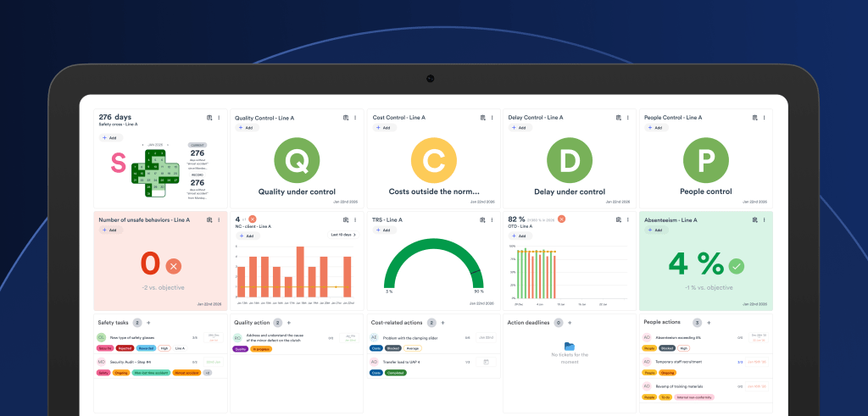Add a new Safety task with plus icon
The width and height of the screenshot is (868, 416).
(x=148, y=323)
